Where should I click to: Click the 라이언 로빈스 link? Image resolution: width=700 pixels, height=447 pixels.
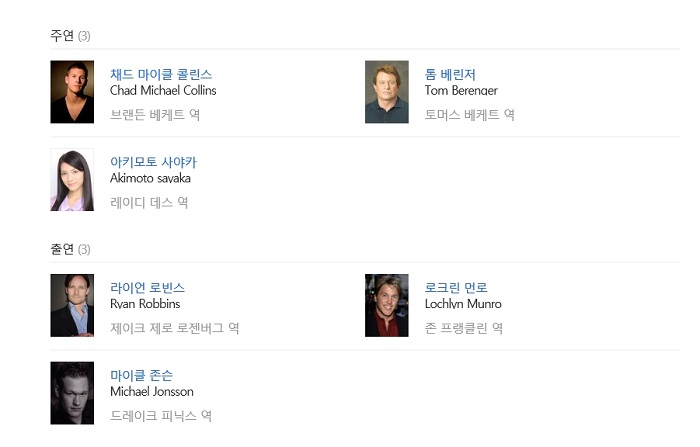(x=147, y=288)
